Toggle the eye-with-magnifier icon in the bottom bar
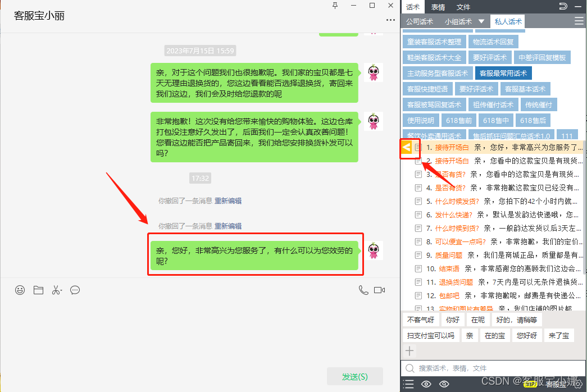This screenshot has height=392, width=587. coord(444,384)
